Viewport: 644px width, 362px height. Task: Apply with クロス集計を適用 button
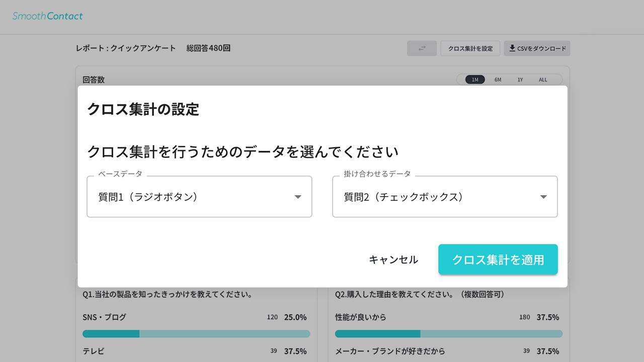point(498,259)
